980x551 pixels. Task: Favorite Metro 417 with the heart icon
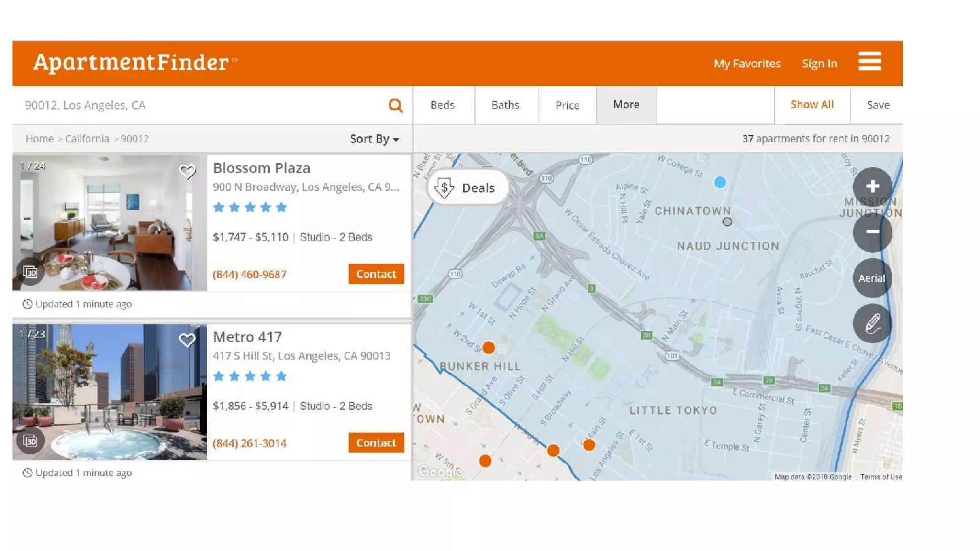pos(187,340)
